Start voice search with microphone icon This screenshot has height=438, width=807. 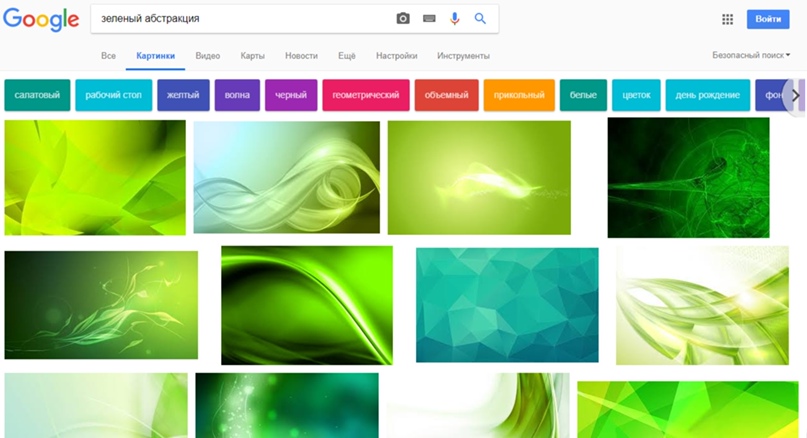coord(454,19)
